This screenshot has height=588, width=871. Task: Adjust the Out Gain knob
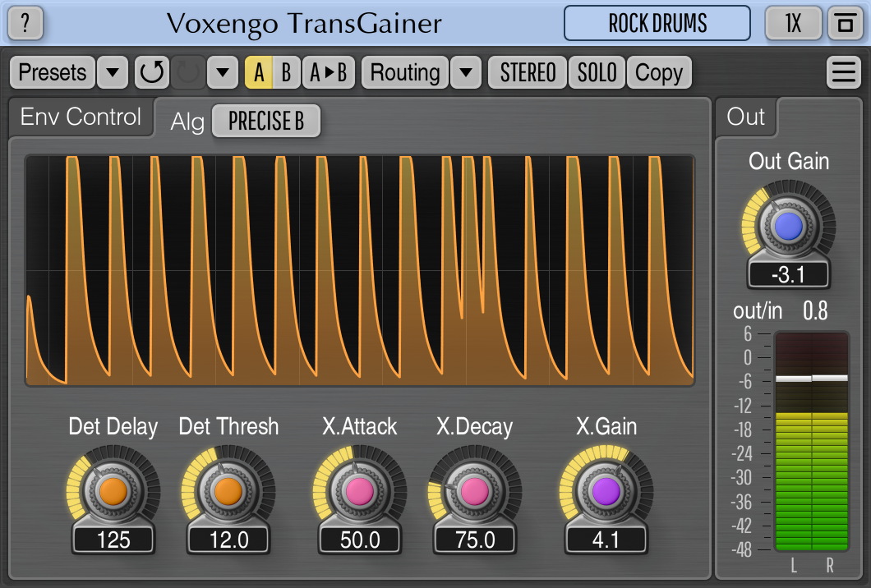pos(787,222)
